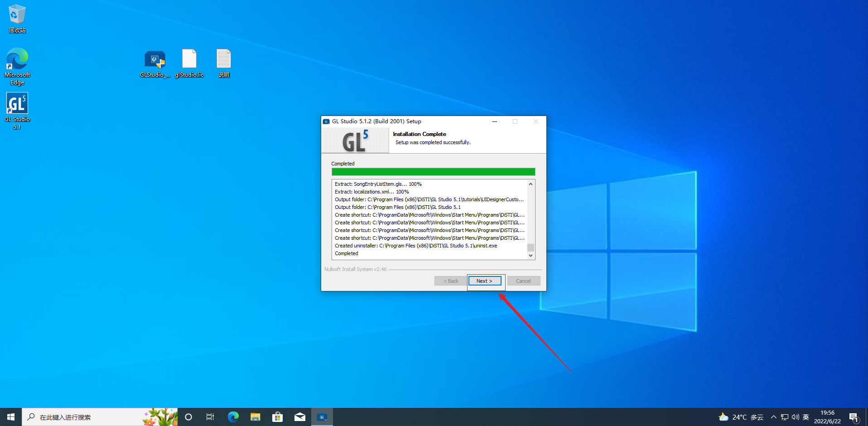This screenshot has width=868, height=426.
Task: Click the install log scrollbar up arrow
Action: tap(530, 184)
